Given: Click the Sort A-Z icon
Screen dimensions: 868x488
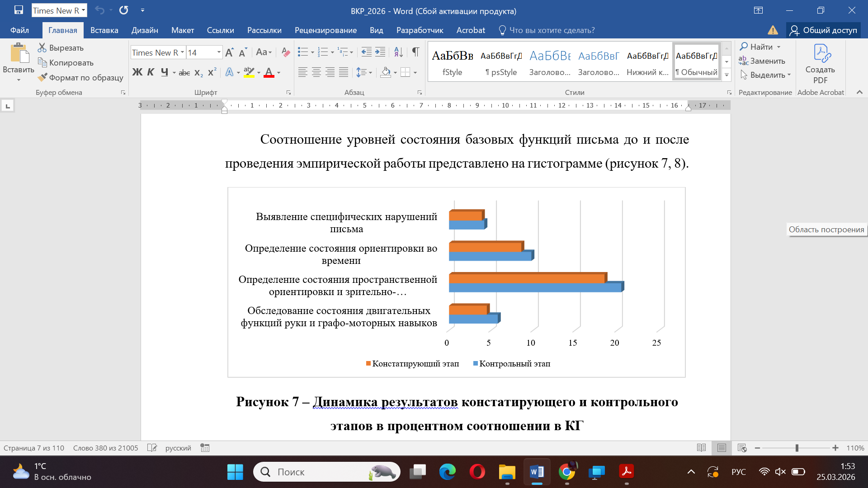Looking at the screenshot, I should pyautogui.click(x=398, y=52).
